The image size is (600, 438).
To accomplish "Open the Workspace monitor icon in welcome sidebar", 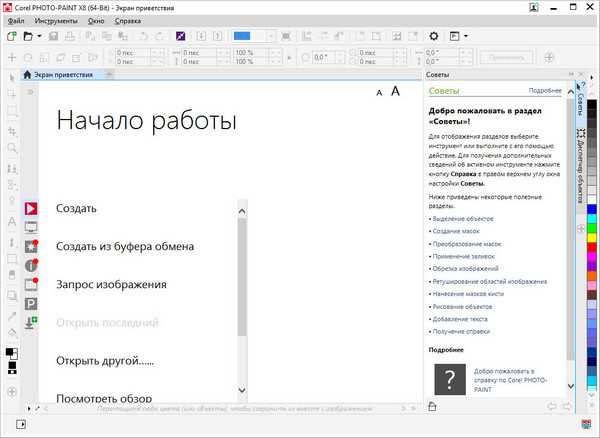I will pyautogui.click(x=31, y=227).
